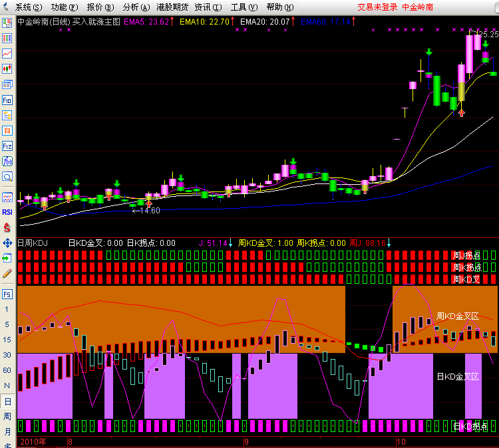Open the 工具(V) menu
This screenshot has width=499, height=448.
pos(244,7)
